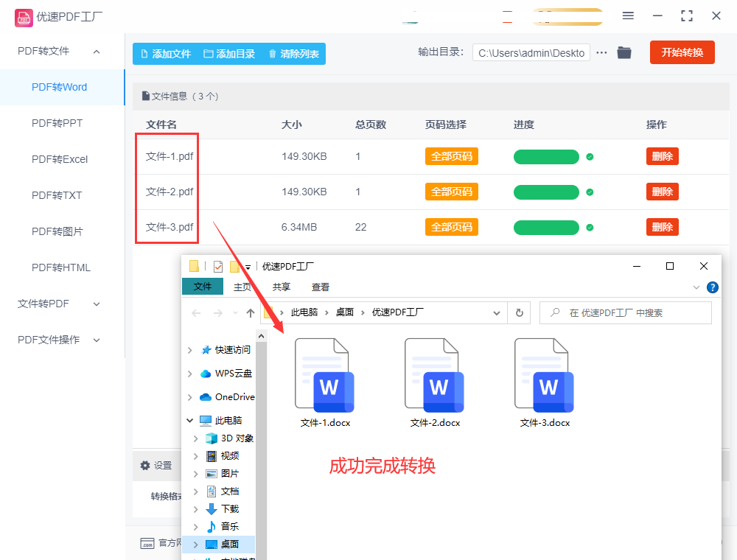Expand the PDF文件操作 sidebar section

pyautogui.click(x=97, y=340)
